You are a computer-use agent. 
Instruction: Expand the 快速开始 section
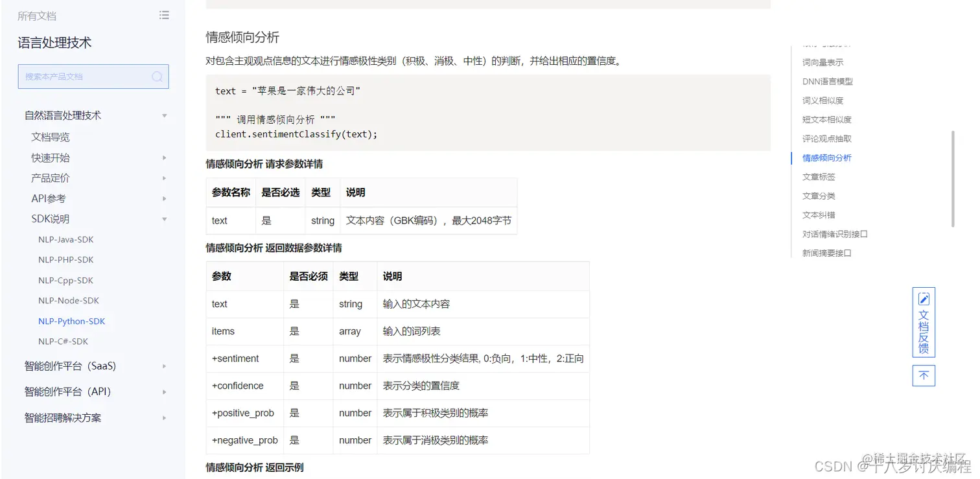(x=163, y=157)
